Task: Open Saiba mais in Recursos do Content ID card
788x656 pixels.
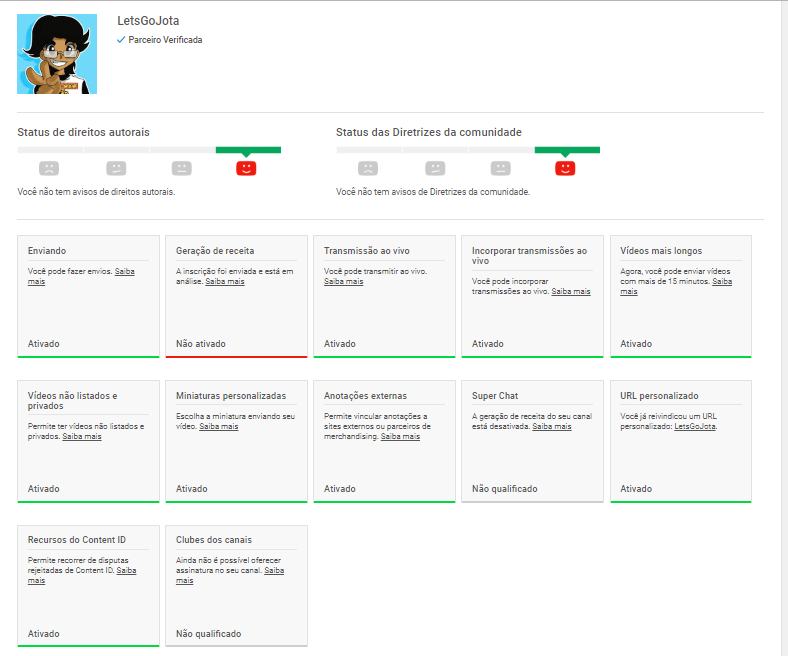Action: coord(126,571)
